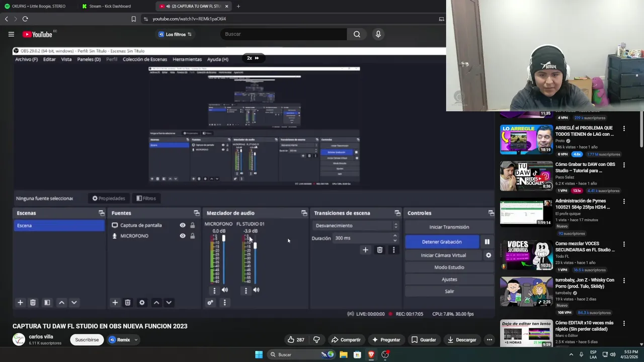Expand the Remix dropdown arrow
The height and width of the screenshot is (362, 644).
point(136,340)
